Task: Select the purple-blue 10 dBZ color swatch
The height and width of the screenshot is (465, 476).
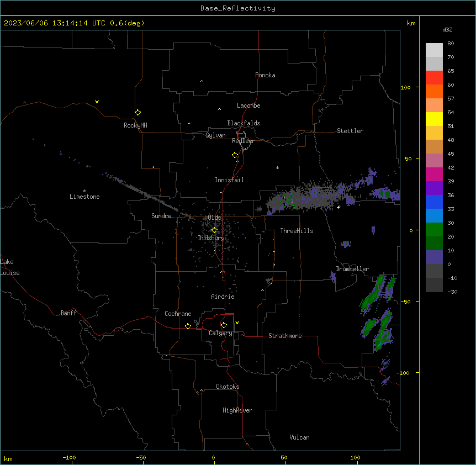Action: coord(434,257)
